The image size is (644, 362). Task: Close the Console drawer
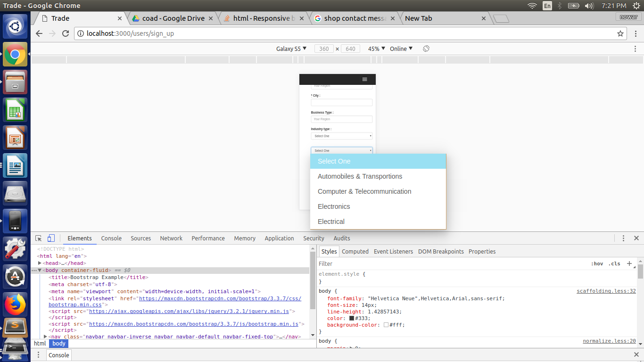[x=636, y=355]
